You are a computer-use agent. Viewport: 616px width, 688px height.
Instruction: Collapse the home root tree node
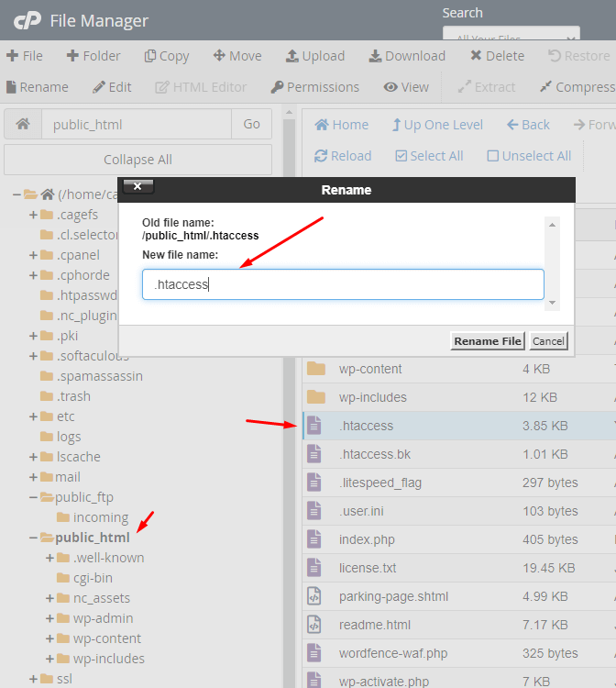point(16,194)
